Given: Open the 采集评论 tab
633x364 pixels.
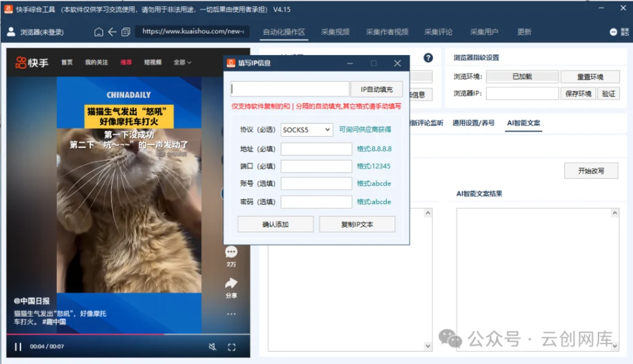Looking at the screenshot, I should 438,32.
